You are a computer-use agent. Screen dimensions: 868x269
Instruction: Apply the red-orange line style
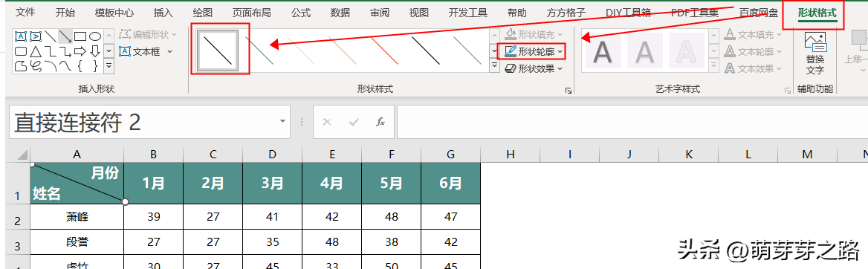point(384,51)
